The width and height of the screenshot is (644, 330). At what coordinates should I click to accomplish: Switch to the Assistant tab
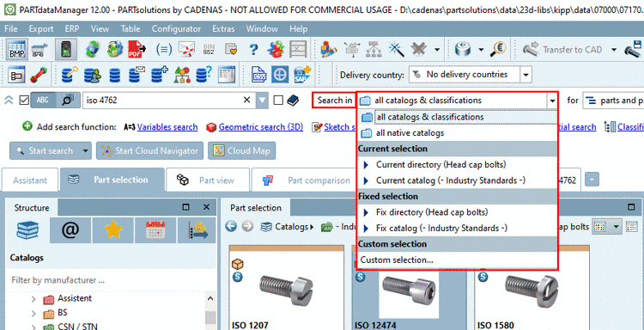click(30, 180)
